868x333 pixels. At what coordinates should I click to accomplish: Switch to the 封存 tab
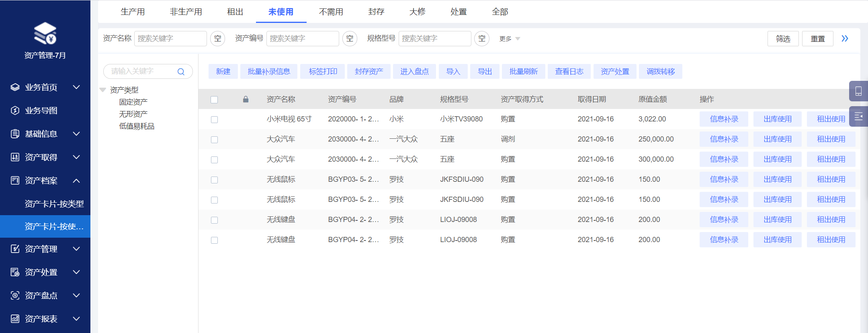376,12
